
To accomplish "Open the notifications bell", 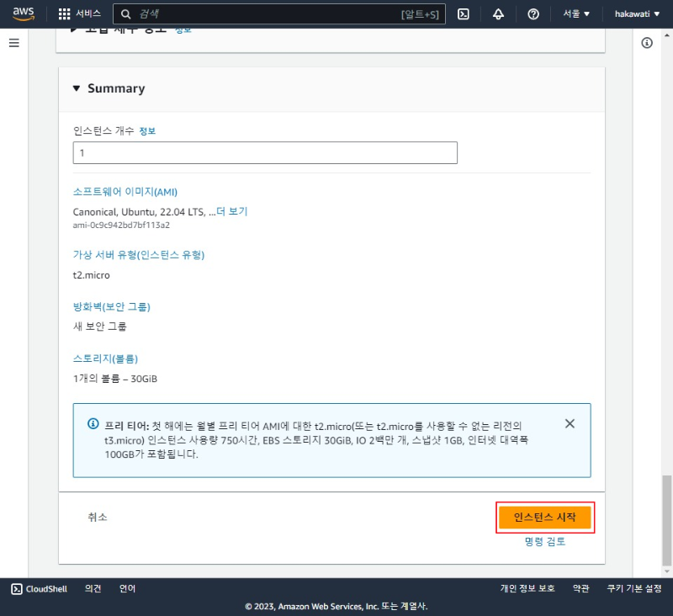I will click(x=500, y=13).
